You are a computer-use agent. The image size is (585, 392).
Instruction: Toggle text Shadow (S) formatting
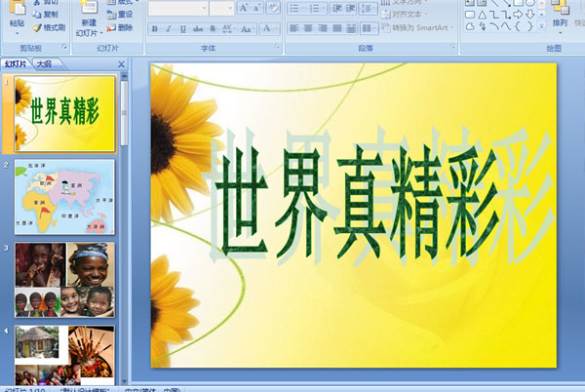(x=213, y=28)
